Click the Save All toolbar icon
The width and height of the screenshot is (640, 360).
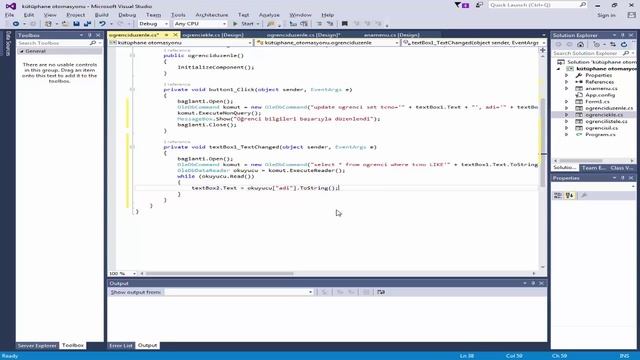point(87,24)
